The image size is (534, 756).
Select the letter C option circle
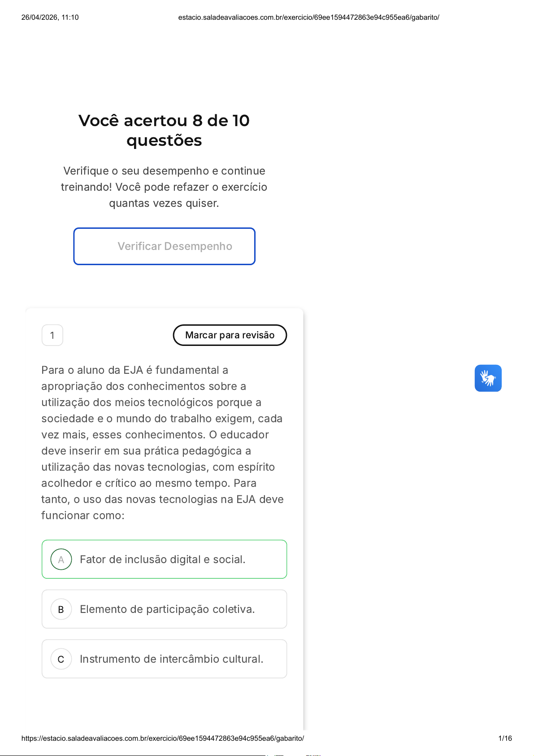(61, 659)
